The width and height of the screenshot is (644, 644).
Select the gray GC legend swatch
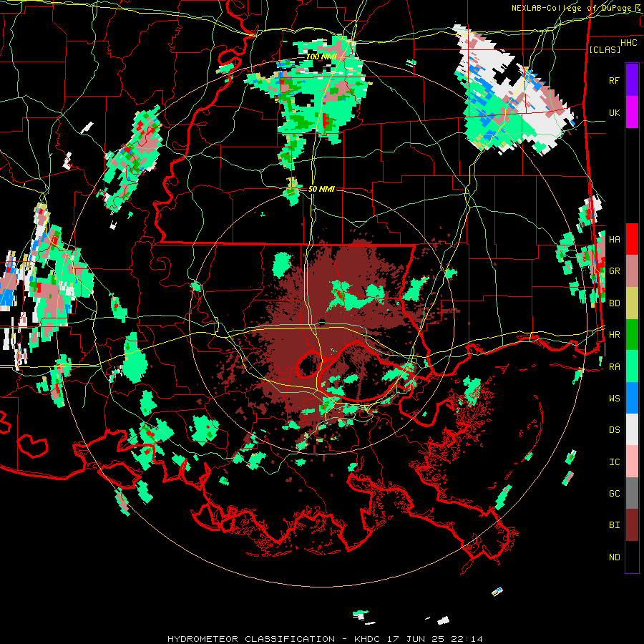point(632,493)
